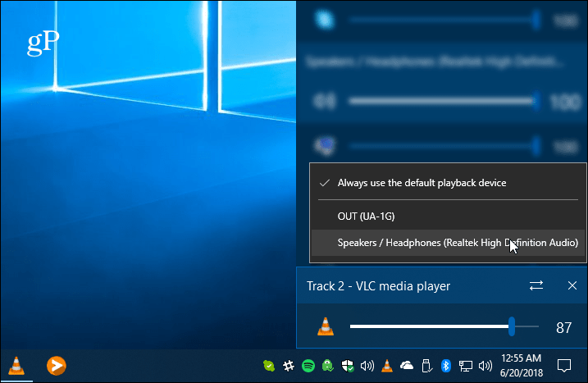Open the Spotify tray icon
588x383 pixels.
[x=308, y=366]
